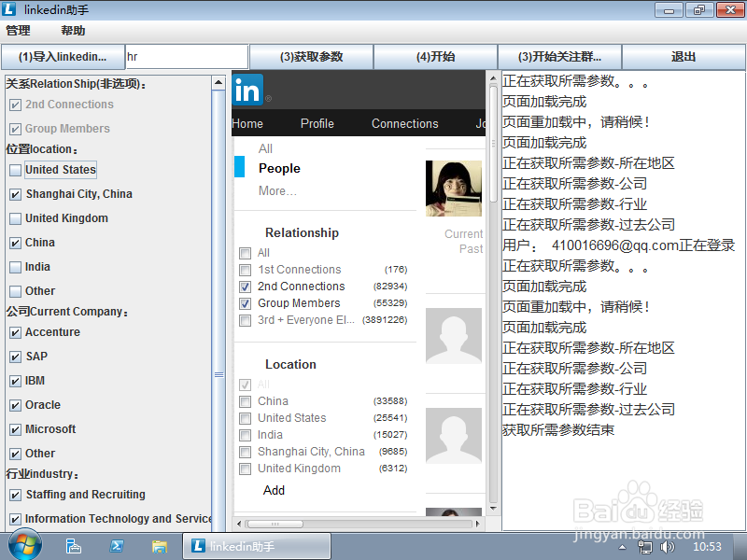Click the first profile photo thumbnail
The width and height of the screenshot is (747, 560).
(x=454, y=189)
